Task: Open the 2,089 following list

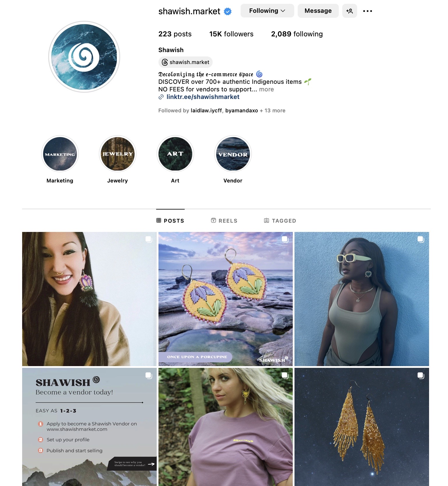Action: [x=297, y=34]
